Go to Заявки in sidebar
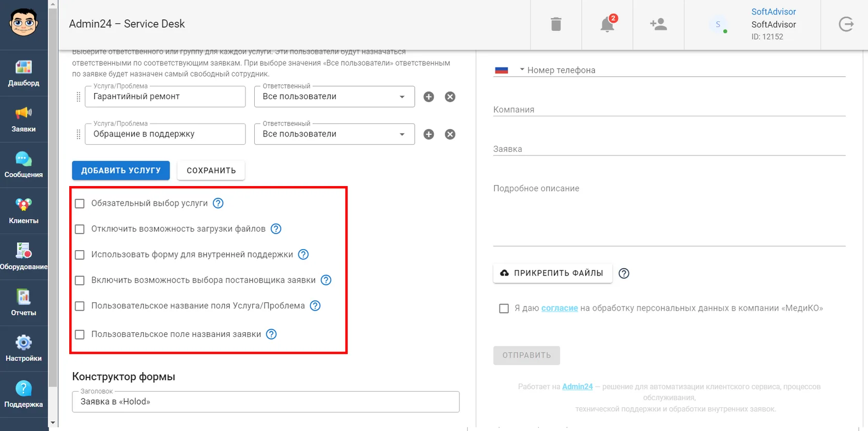This screenshot has height=431, width=868. pos(24,119)
